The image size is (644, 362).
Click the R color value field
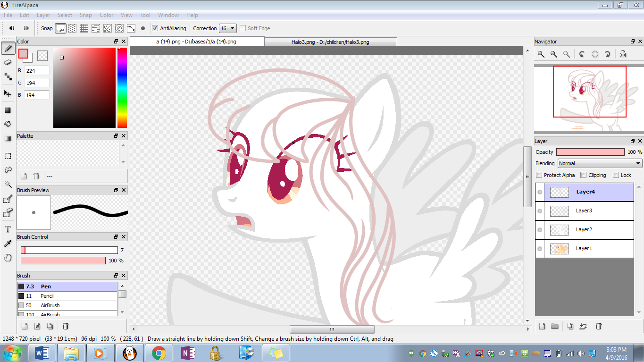[37, 71]
